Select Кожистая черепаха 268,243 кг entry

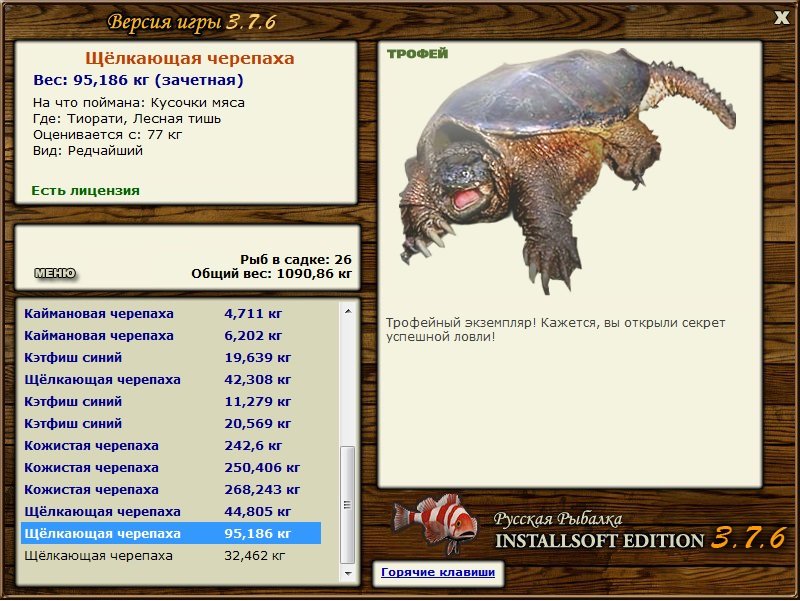(x=171, y=489)
